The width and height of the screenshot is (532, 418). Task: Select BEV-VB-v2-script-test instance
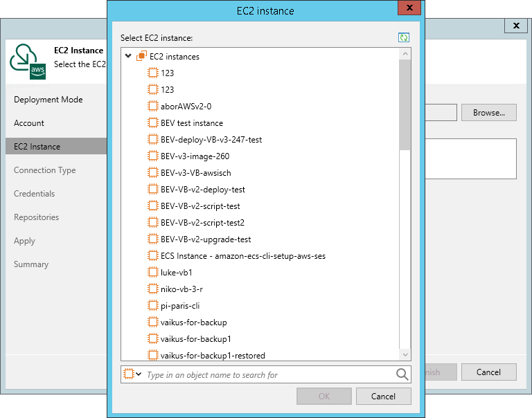(200, 206)
